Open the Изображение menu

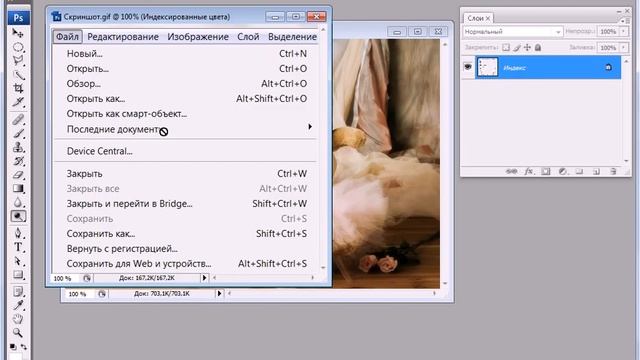(x=198, y=37)
